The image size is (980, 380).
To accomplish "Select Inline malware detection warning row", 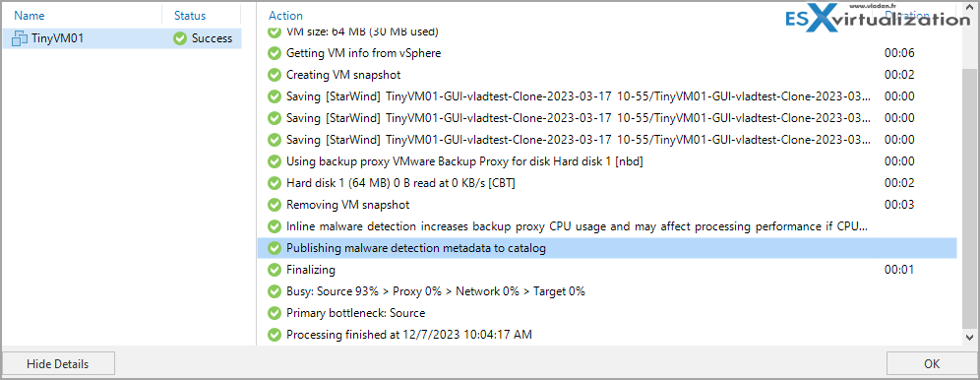I will [607, 226].
